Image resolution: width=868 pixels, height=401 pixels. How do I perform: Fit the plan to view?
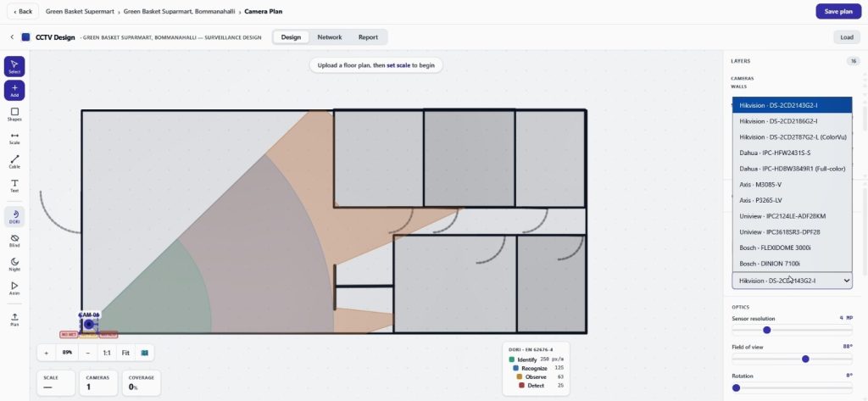pos(125,353)
